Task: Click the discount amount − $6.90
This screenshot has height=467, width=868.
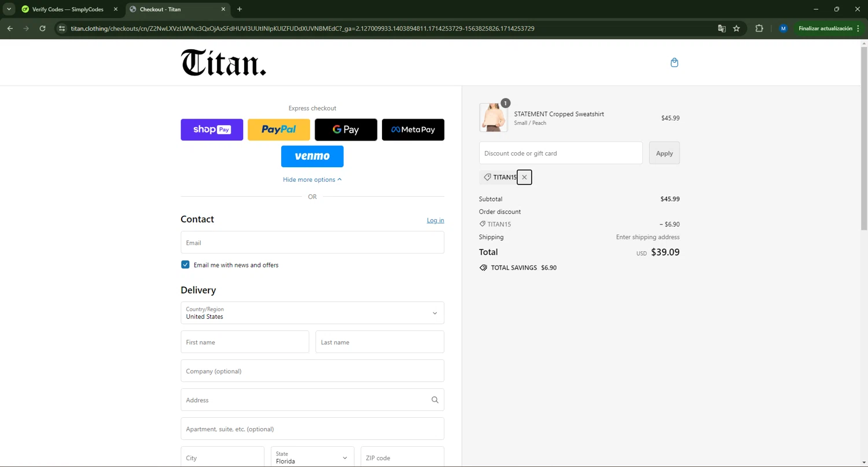Action: point(670,225)
